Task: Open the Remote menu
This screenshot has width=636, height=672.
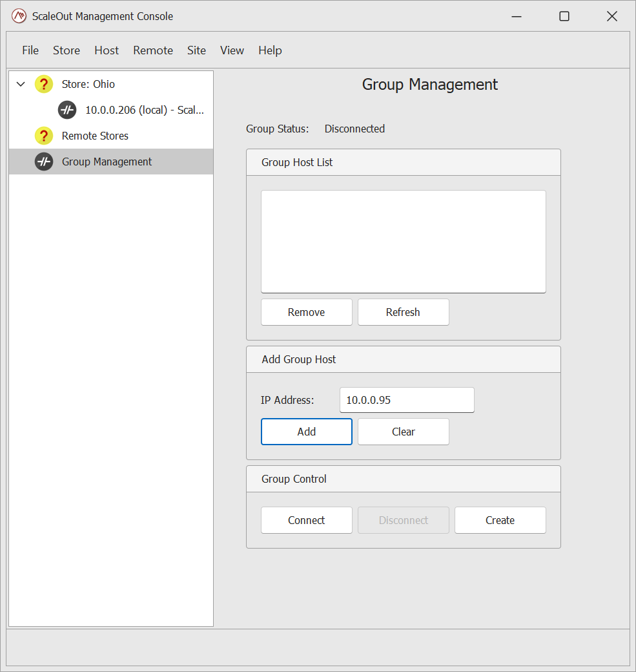Action: pos(153,50)
